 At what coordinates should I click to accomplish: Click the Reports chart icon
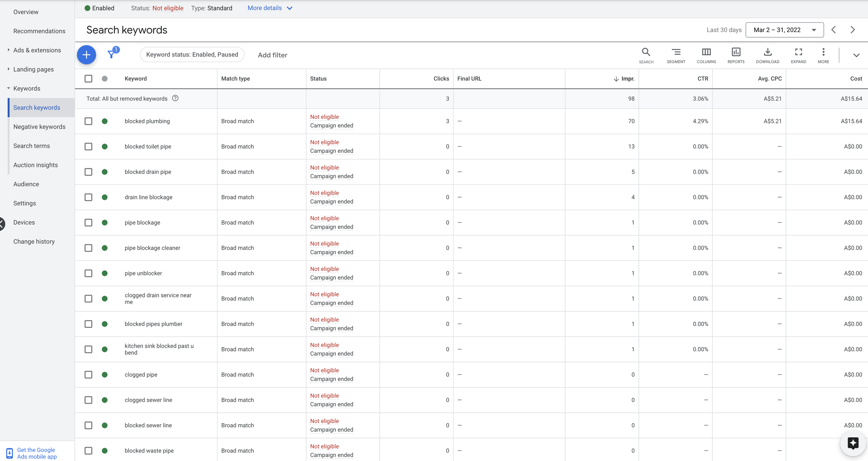(x=736, y=55)
